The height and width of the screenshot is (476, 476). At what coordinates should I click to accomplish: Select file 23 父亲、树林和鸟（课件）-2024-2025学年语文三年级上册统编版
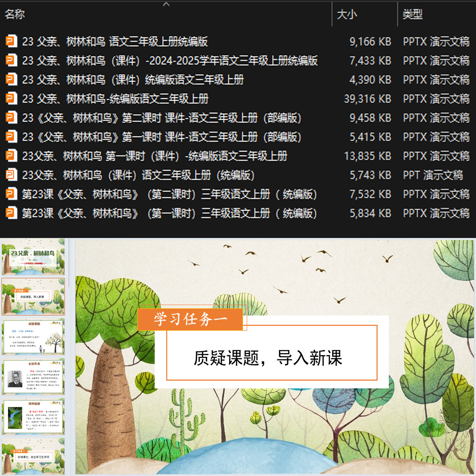170,60
